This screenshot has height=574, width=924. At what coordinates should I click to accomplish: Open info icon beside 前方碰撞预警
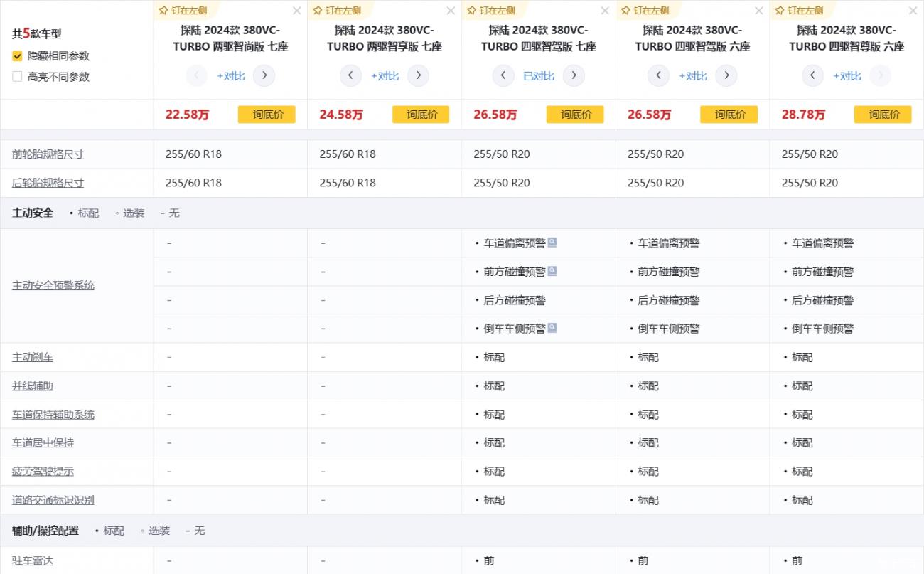coord(552,271)
